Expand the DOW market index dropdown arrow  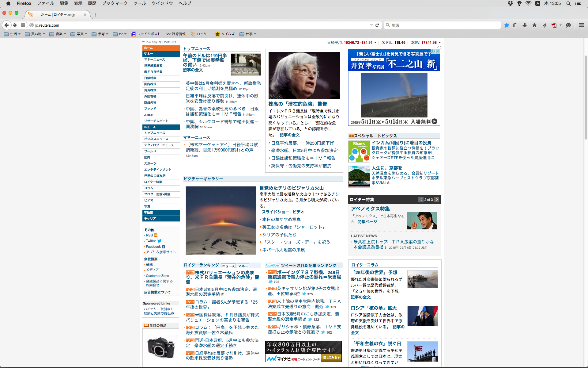(440, 43)
